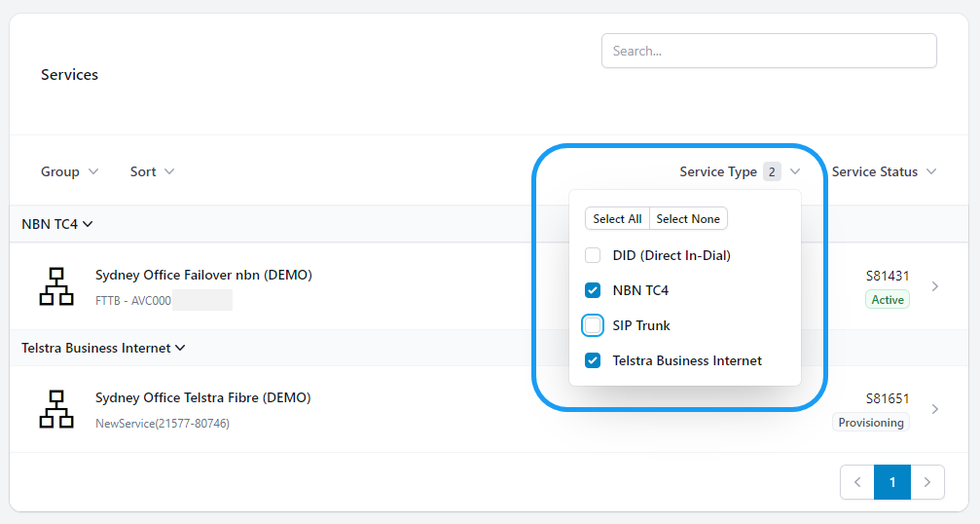
Task: Go to previous page arrow
Action: (x=856, y=482)
